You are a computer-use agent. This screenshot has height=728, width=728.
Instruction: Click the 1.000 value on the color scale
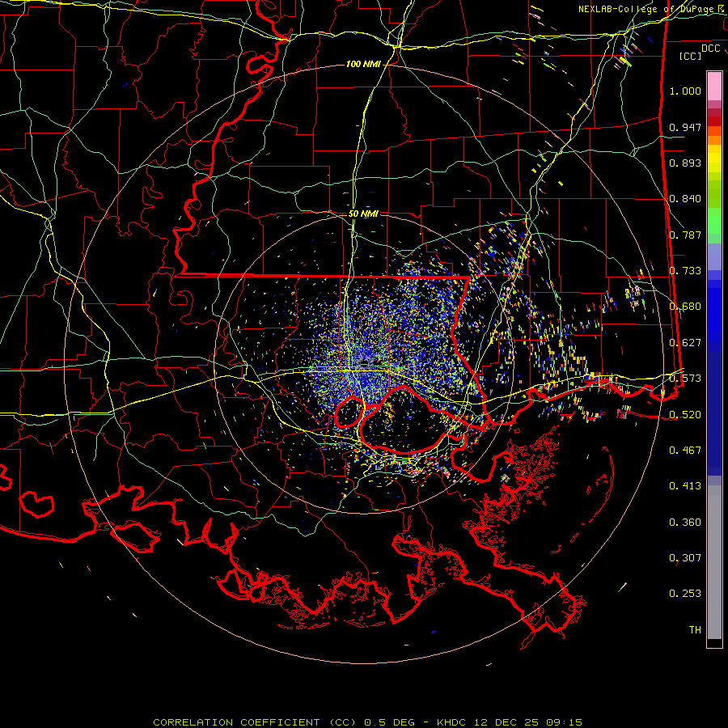(x=685, y=91)
